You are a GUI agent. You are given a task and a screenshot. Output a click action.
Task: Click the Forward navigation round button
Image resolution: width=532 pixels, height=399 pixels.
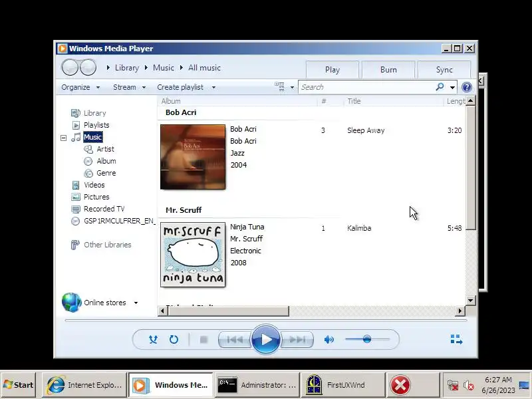point(88,68)
